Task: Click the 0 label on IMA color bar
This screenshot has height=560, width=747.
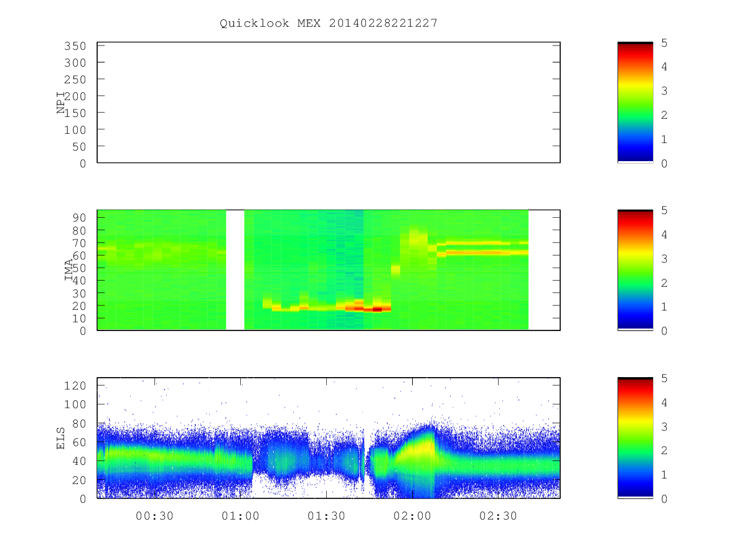Action: [x=665, y=331]
